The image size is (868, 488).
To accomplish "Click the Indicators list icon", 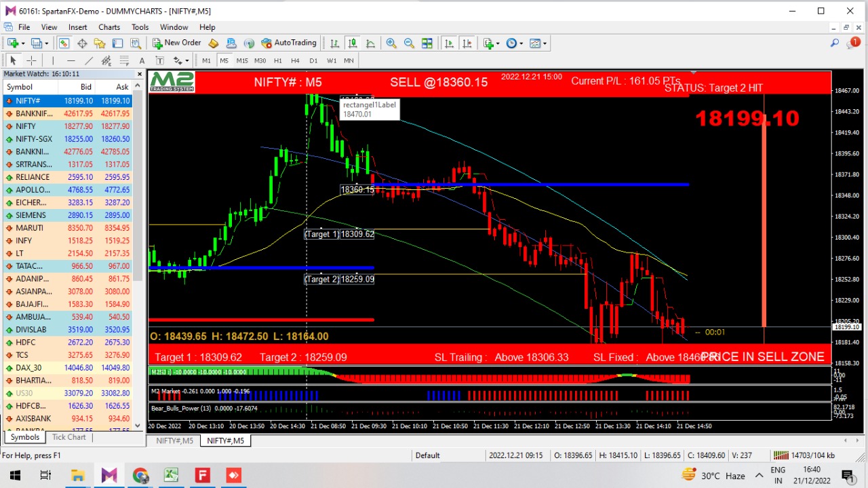I will [x=488, y=43].
